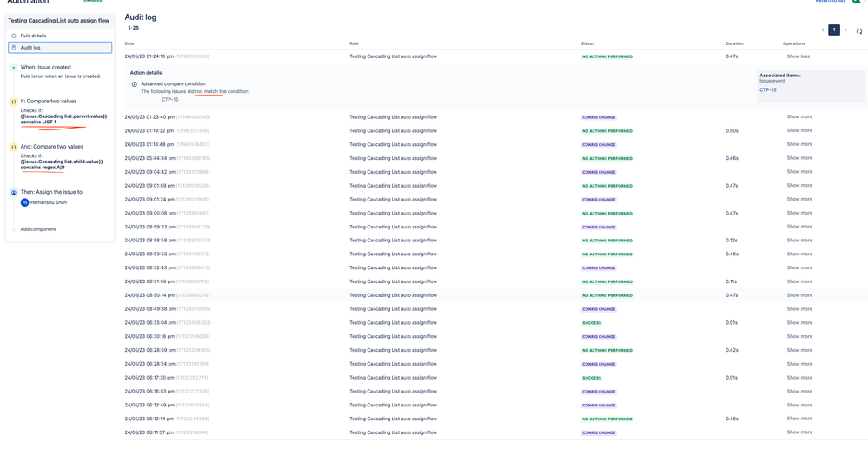Expand the 26/05/23 01:23:40 pm entry with Show more
Screen dimensions: 868x449
[799, 117]
